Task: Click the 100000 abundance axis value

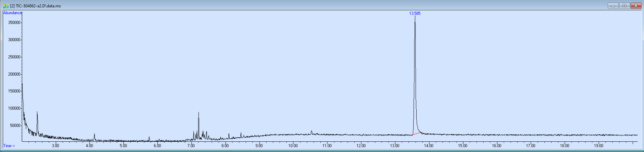Action: coord(14,108)
